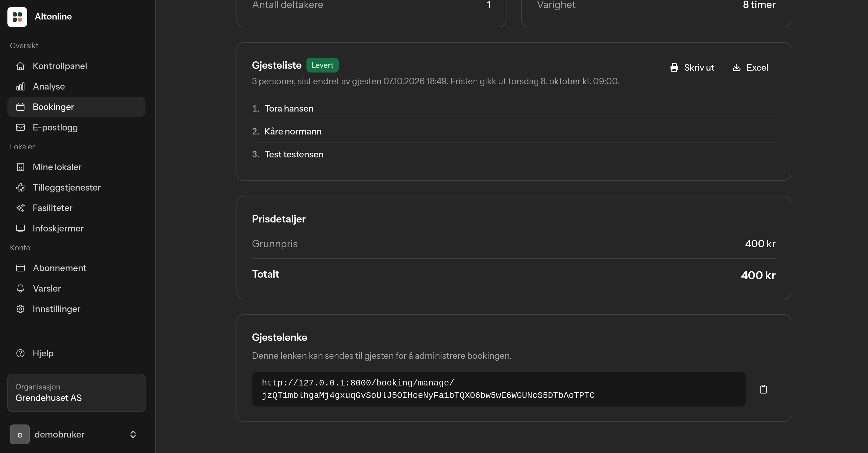Click the Innstillinger gear icon
The image size is (868, 453).
20,309
